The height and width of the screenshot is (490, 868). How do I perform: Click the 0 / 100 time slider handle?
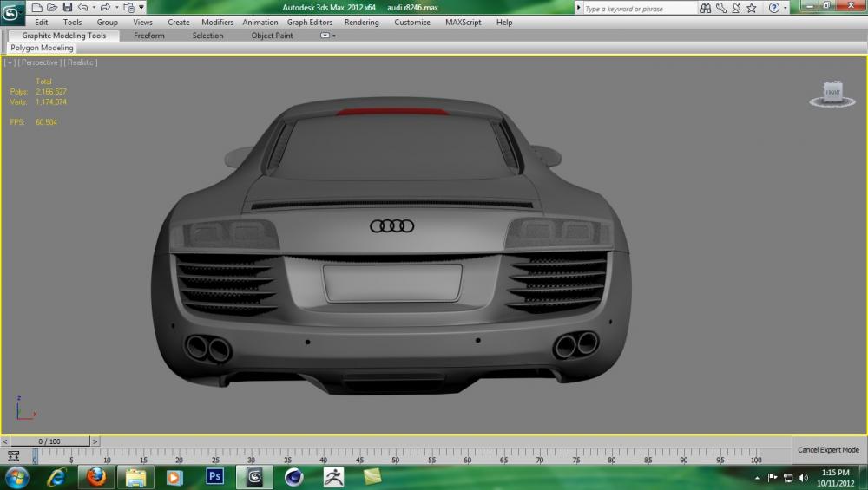tap(49, 441)
